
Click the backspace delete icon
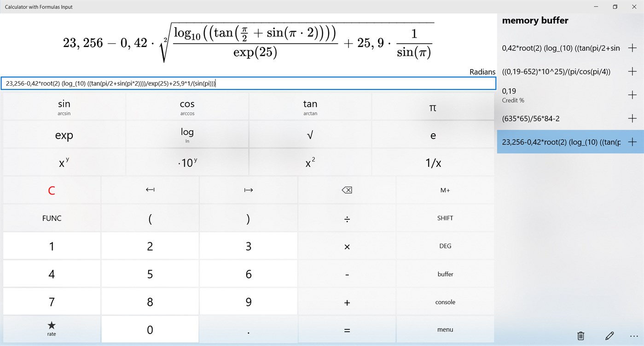(347, 190)
